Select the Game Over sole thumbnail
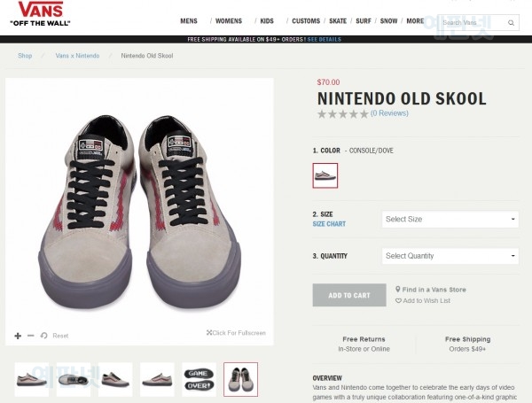Image resolution: width=532 pixels, height=403 pixels. tap(199, 379)
